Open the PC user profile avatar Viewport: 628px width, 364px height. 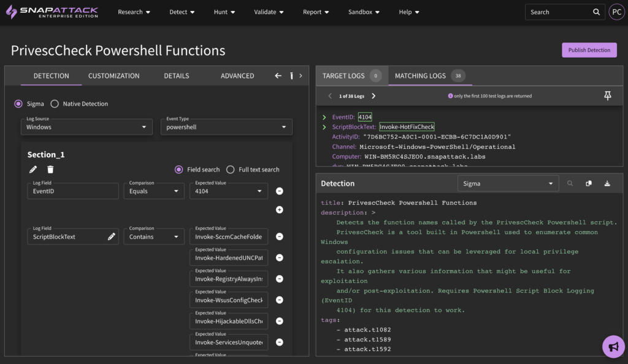tap(617, 12)
